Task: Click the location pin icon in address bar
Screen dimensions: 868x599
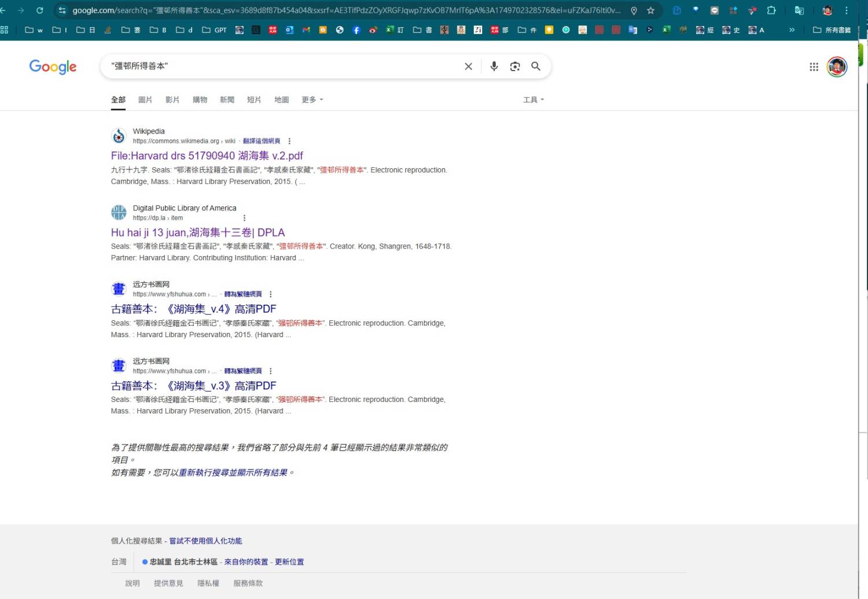Action: [x=634, y=10]
